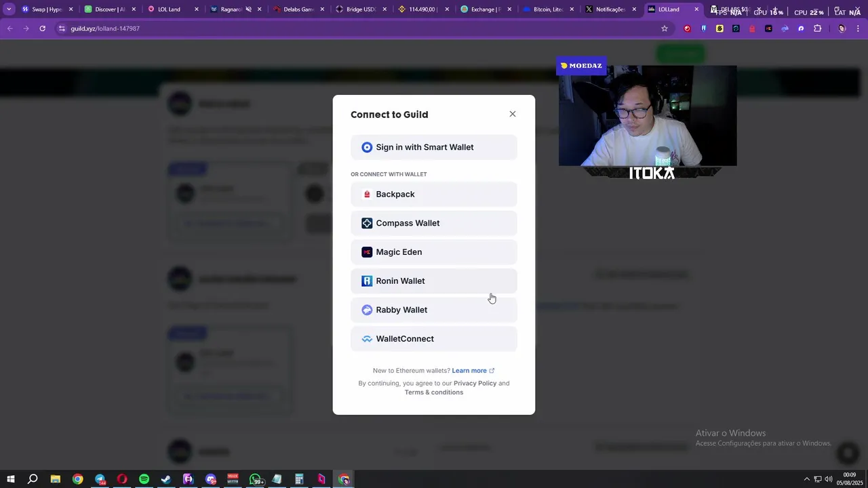Open the Backpack extension icon
The height and width of the screenshot is (488, 868).
[x=752, y=28]
